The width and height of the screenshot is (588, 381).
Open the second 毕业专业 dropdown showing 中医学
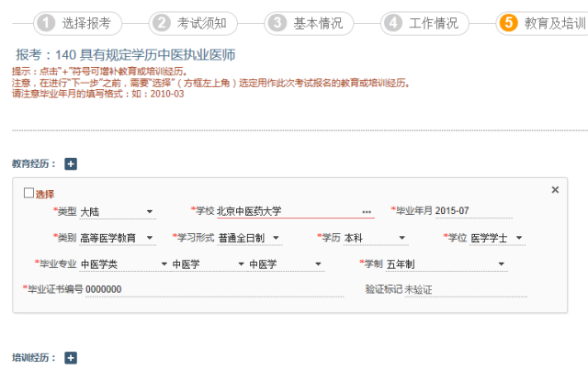(x=209, y=264)
